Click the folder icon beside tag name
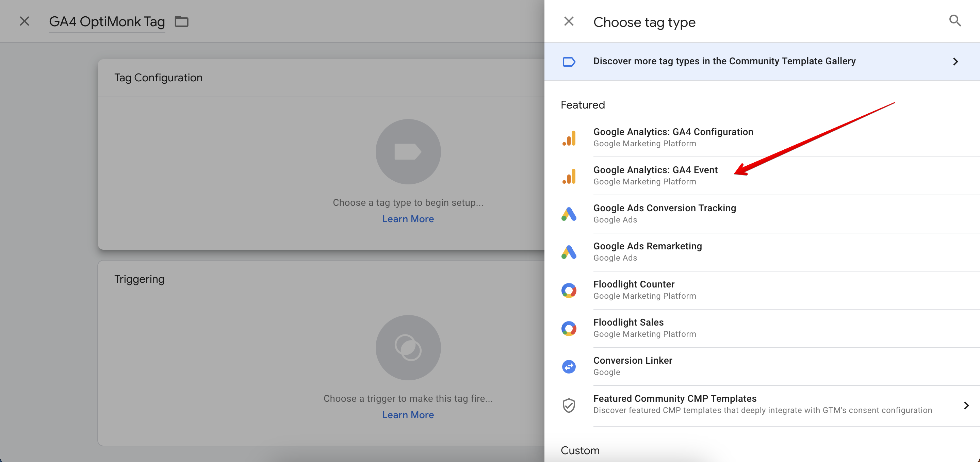The width and height of the screenshot is (980, 462). 181,22
